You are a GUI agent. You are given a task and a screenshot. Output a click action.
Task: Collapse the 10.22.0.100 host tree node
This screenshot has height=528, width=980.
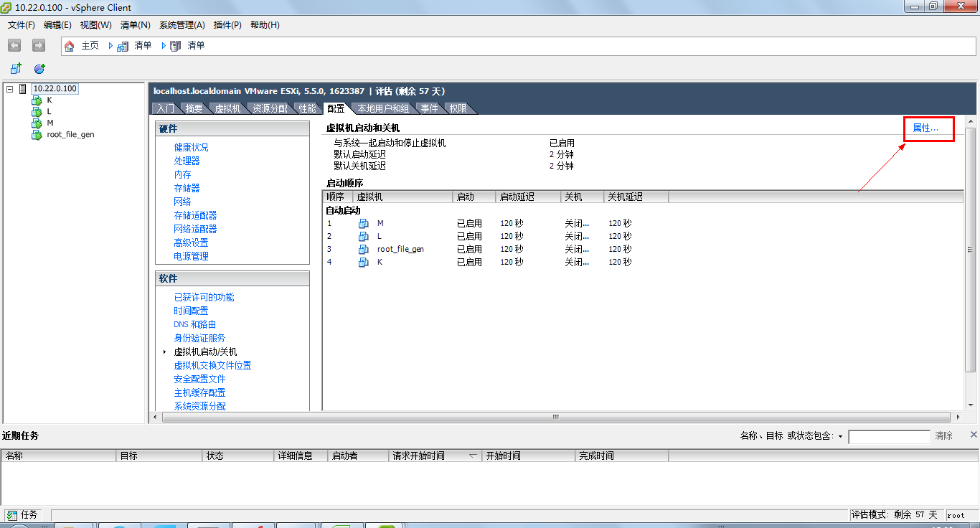(x=10, y=89)
